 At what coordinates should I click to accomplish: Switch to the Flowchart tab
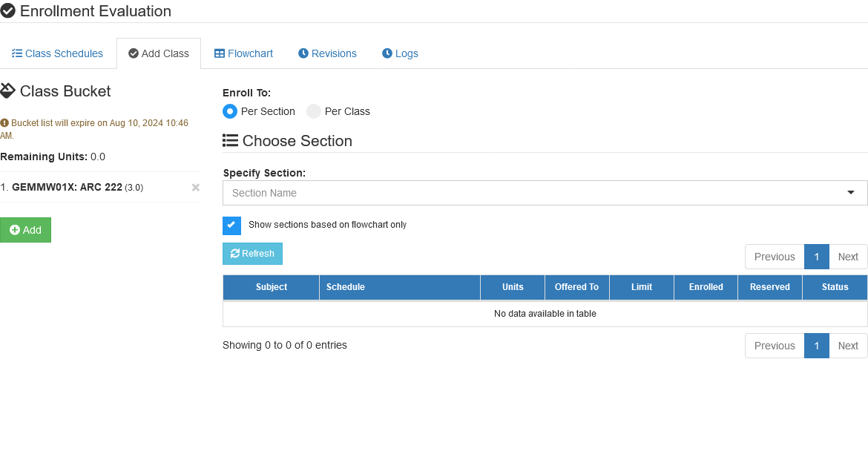(243, 53)
